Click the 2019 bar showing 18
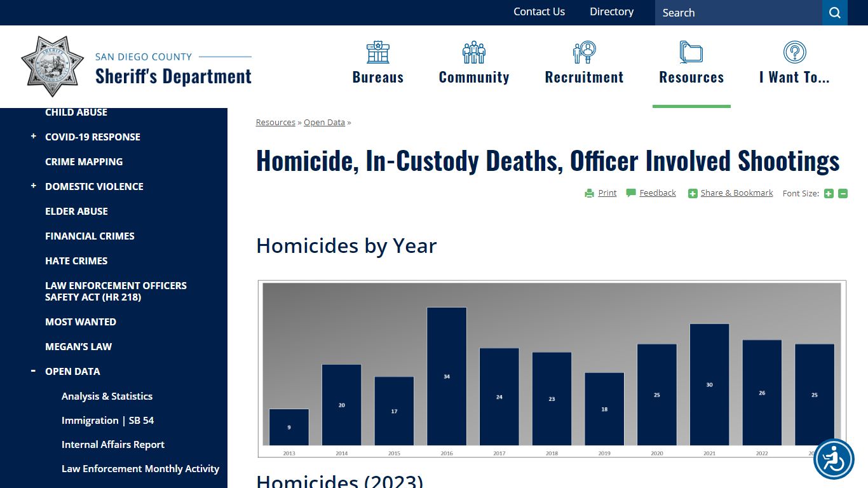Screen dimensions: 868x488 [x=604, y=409]
